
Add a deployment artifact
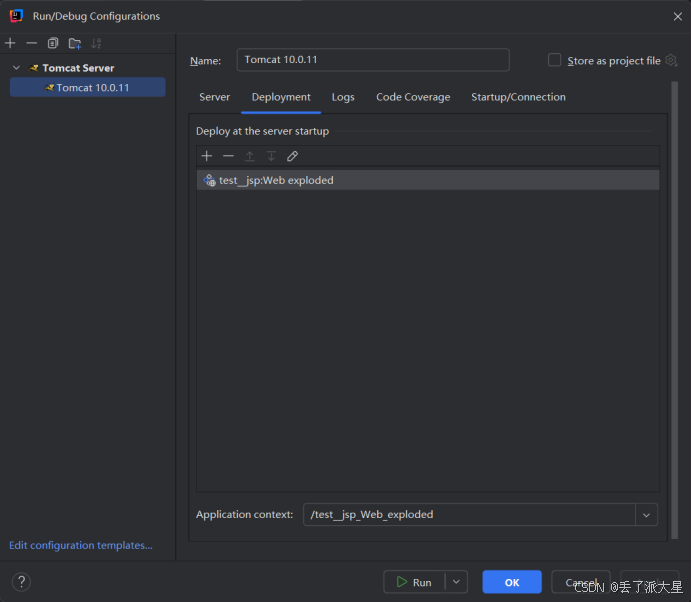pyautogui.click(x=207, y=156)
